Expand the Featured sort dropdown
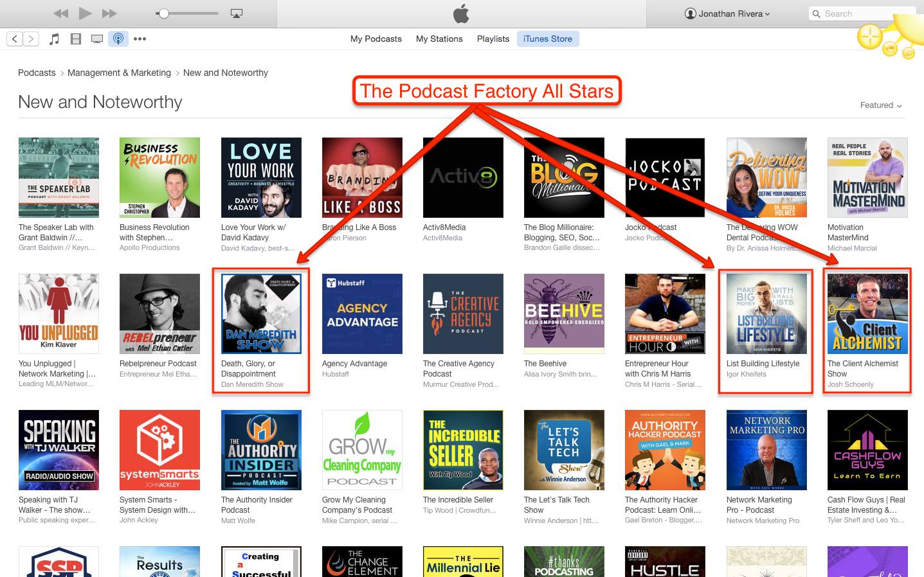This screenshot has width=924, height=577. point(881,105)
